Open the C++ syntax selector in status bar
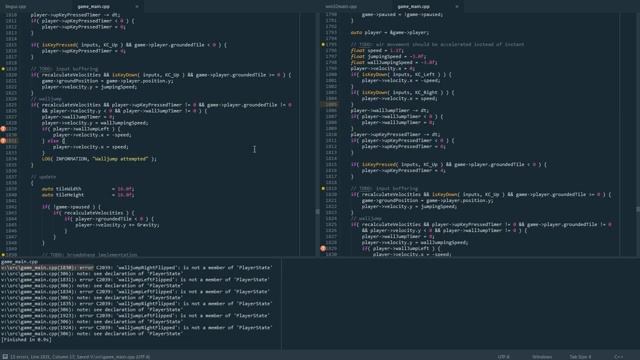This screenshot has width=640, height=360. (x=618, y=356)
